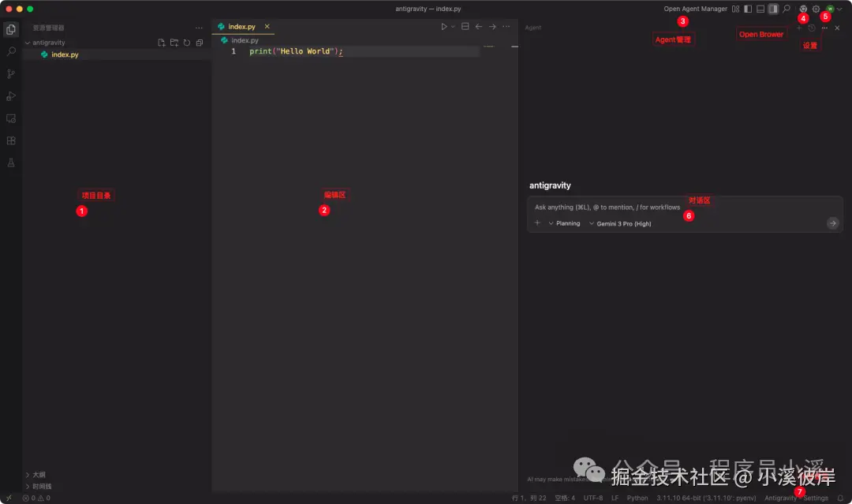The width and height of the screenshot is (852, 504).
Task: Open the Source Control view
Action: click(x=11, y=74)
